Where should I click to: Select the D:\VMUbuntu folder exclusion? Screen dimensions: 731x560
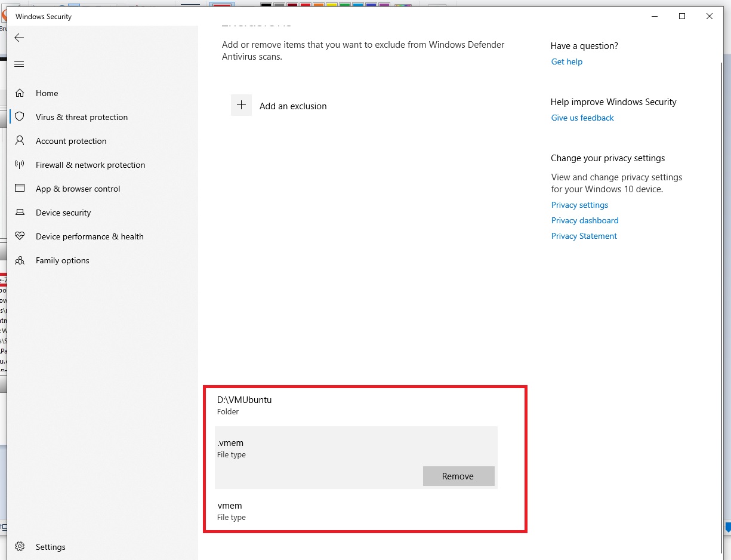pyautogui.click(x=356, y=405)
